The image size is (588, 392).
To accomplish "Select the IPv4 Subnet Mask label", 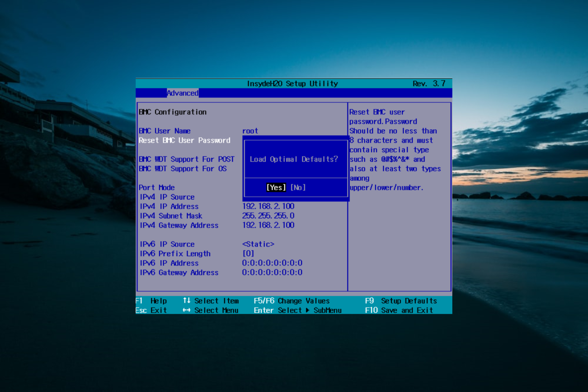I will [x=171, y=216].
